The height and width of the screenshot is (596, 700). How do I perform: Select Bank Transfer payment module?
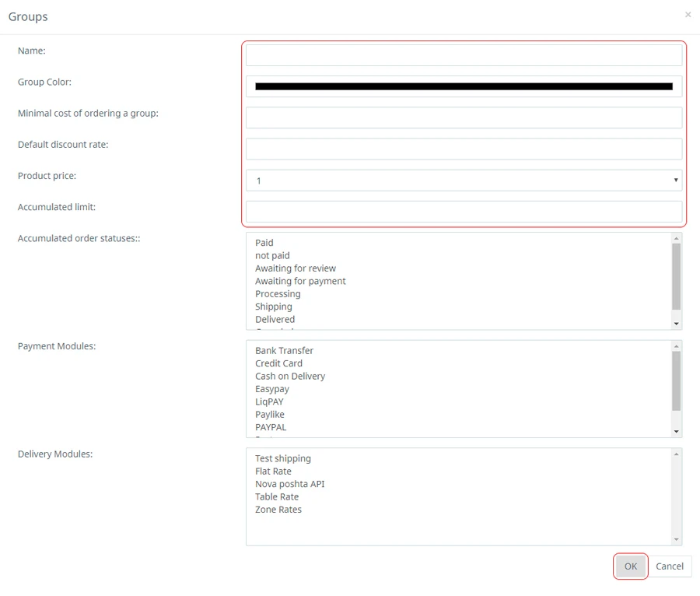(284, 351)
